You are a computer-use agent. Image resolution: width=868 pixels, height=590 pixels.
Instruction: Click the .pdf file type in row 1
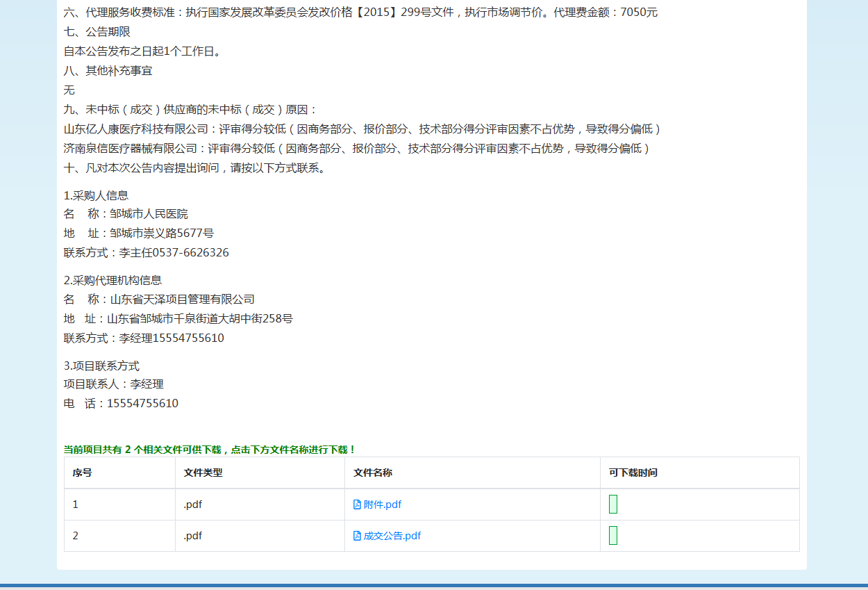pyautogui.click(x=193, y=505)
